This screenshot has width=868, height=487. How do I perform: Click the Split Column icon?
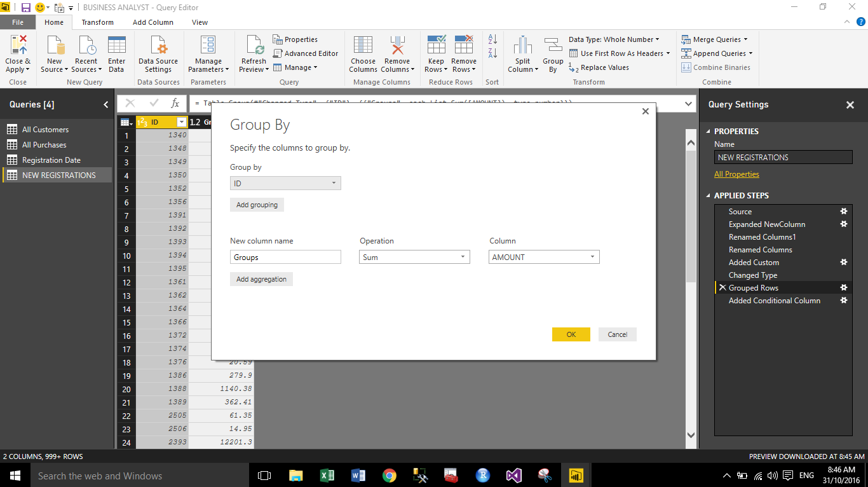pos(523,46)
